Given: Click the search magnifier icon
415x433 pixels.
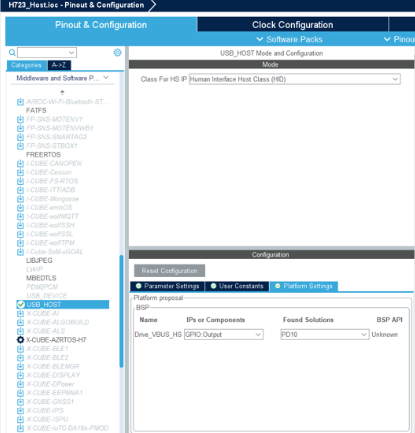Looking at the screenshot, I should coord(12,52).
